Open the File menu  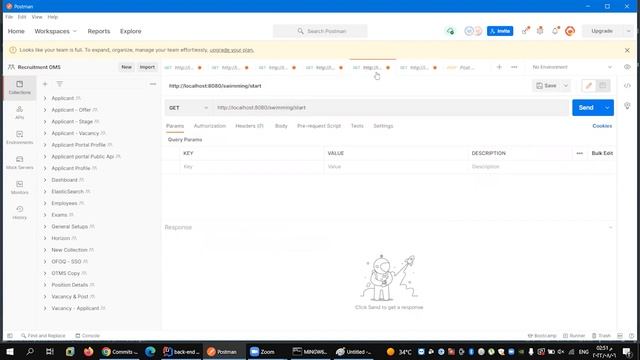tap(9, 17)
